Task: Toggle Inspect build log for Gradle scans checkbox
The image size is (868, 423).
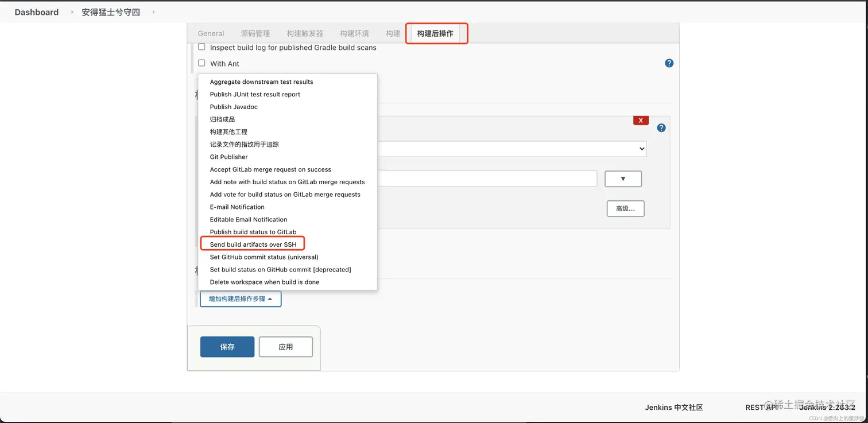Action: 201,47
